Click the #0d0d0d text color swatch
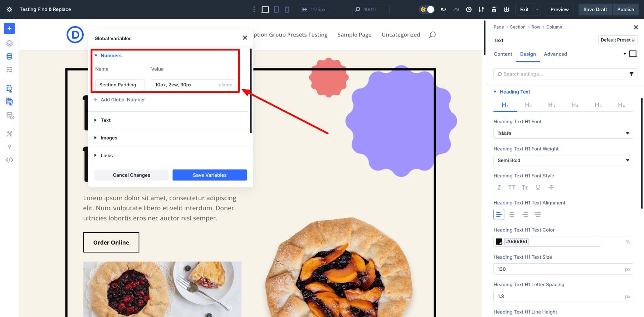This screenshot has height=317, width=644. click(499, 241)
